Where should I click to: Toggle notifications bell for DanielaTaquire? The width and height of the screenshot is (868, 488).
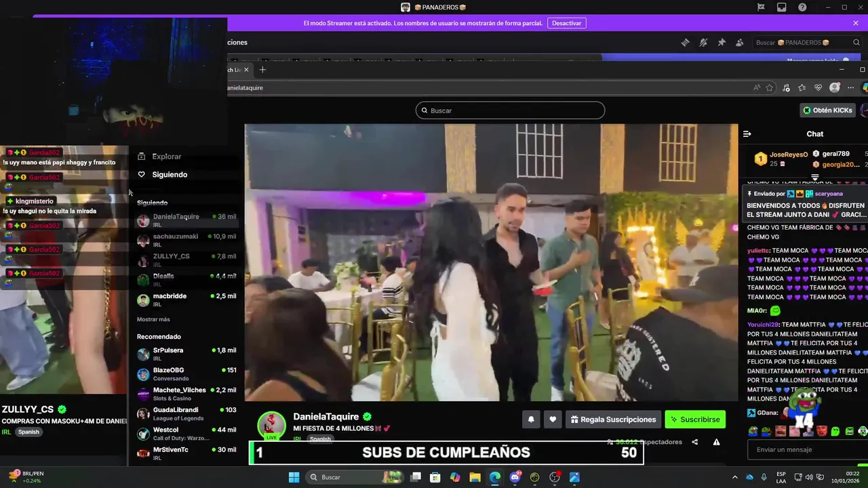click(x=531, y=420)
